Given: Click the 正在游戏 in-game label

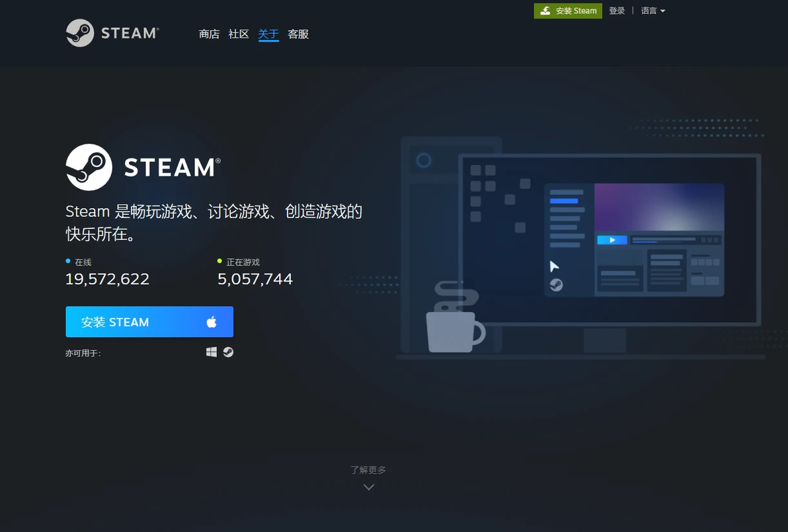Looking at the screenshot, I should pos(243,262).
